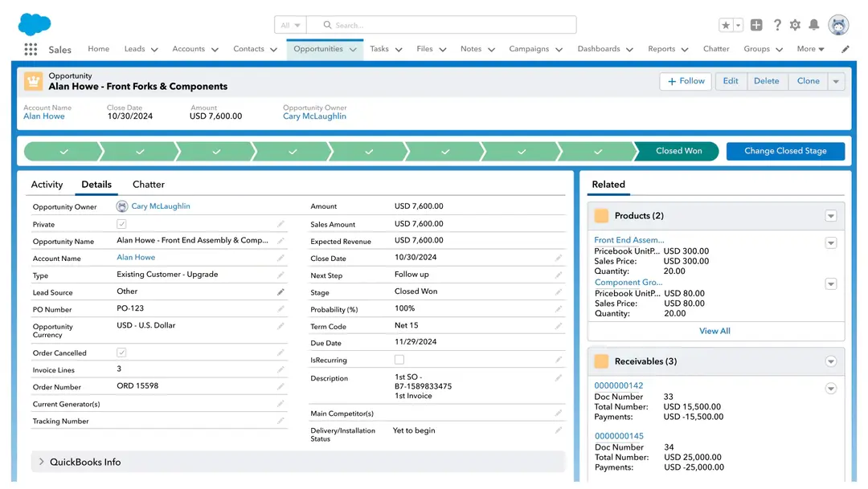Open receivable 0000000145 link
The image size is (868, 489).
coord(619,437)
